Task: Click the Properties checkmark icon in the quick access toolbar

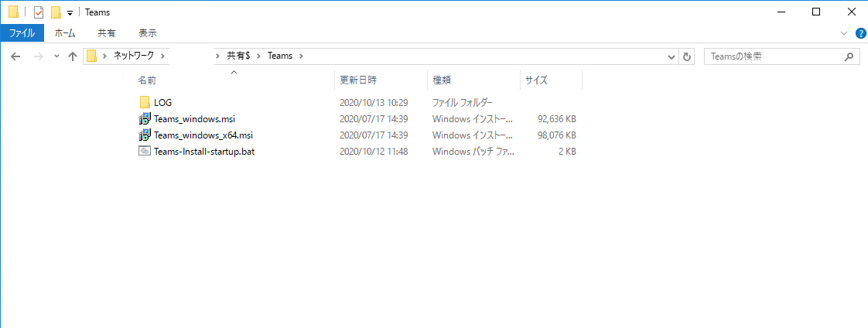Action: 39,12
